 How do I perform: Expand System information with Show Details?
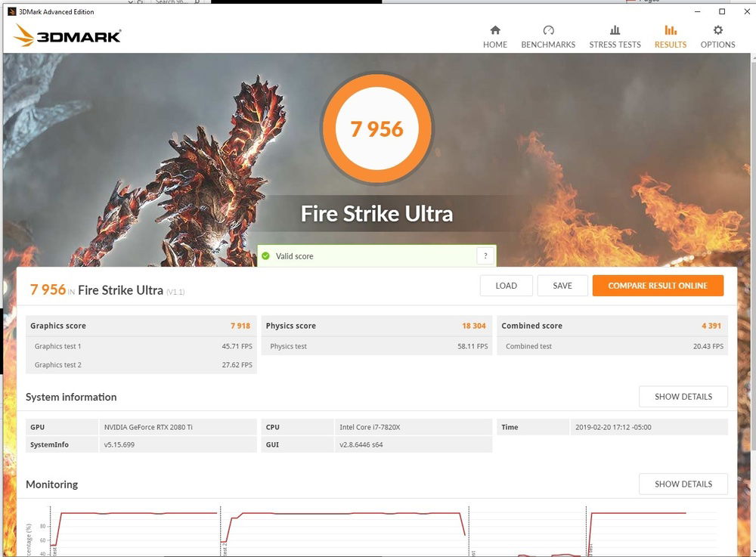pyautogui.click(x=683, y=397)
